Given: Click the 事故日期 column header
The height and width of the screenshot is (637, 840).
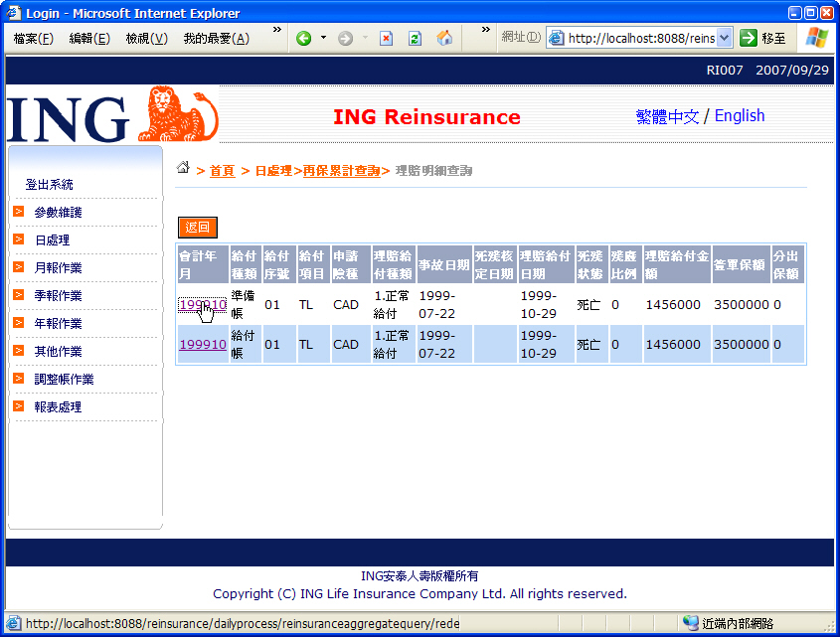Looking at the screenshot, I should click(444, 264).
